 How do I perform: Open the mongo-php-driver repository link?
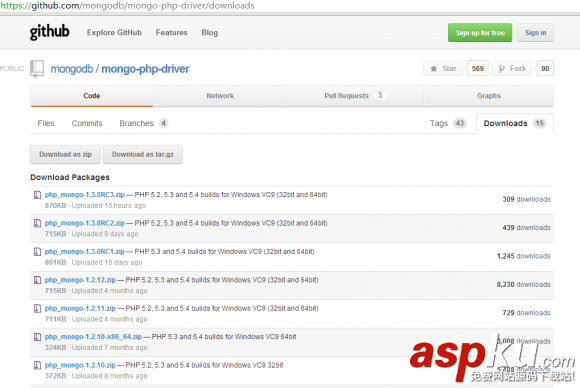[x=145, y=69]
